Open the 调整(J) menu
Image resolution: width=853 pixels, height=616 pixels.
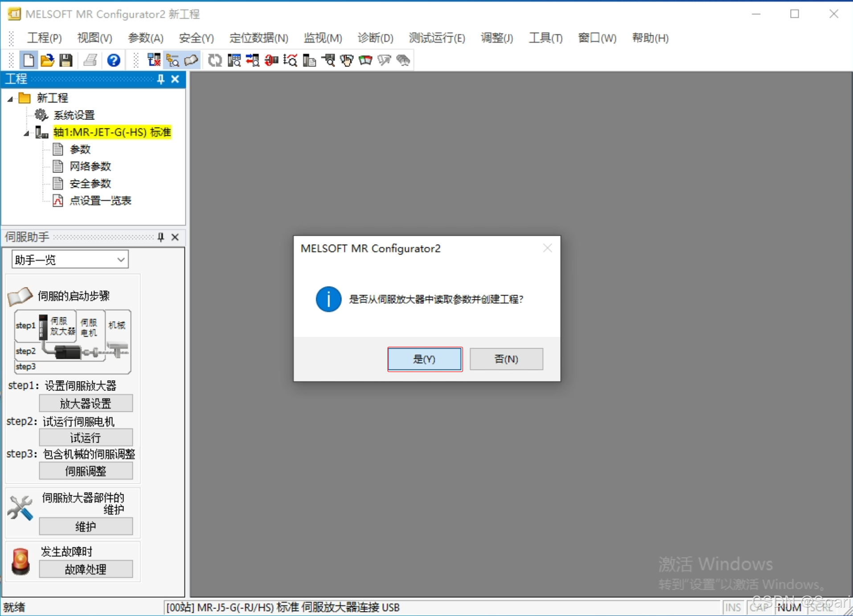(497, 38)
